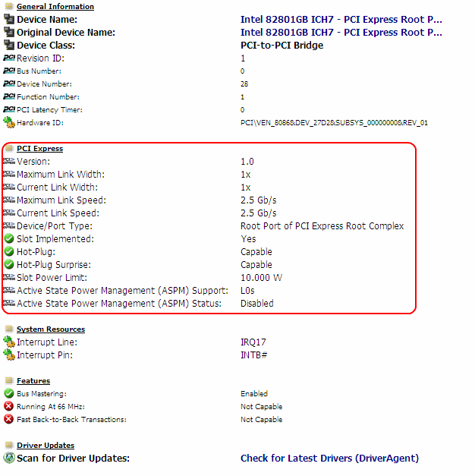The width and height of the screenshot is (475, 476).
Task: Select the Slot Power Limit value 10.000 W
Action: tap(261, 278)
